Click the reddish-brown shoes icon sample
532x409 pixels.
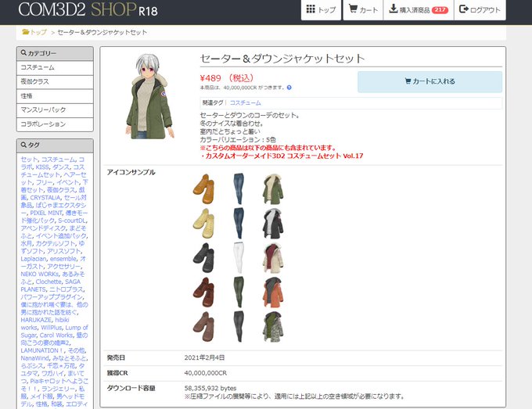[x=203, y=292]
